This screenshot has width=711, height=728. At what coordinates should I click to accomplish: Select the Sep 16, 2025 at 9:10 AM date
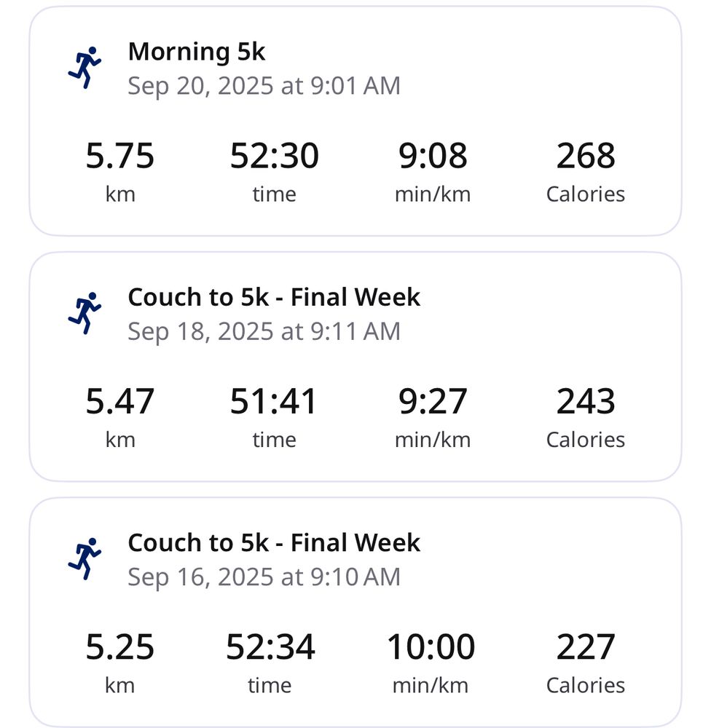[x=264, y=577]
